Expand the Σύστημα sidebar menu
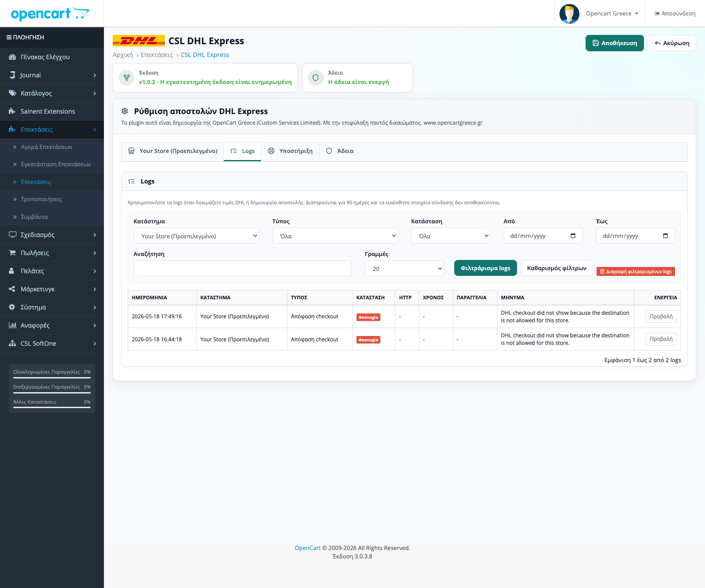The height and width of the screenshot is (588, 705). point(52,307)
